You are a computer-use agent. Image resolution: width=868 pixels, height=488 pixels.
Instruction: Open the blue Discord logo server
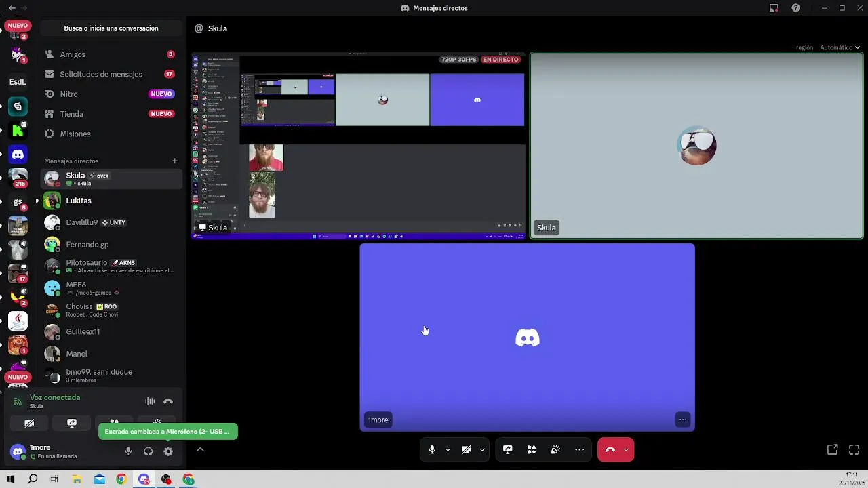click(x=18, y=155)
